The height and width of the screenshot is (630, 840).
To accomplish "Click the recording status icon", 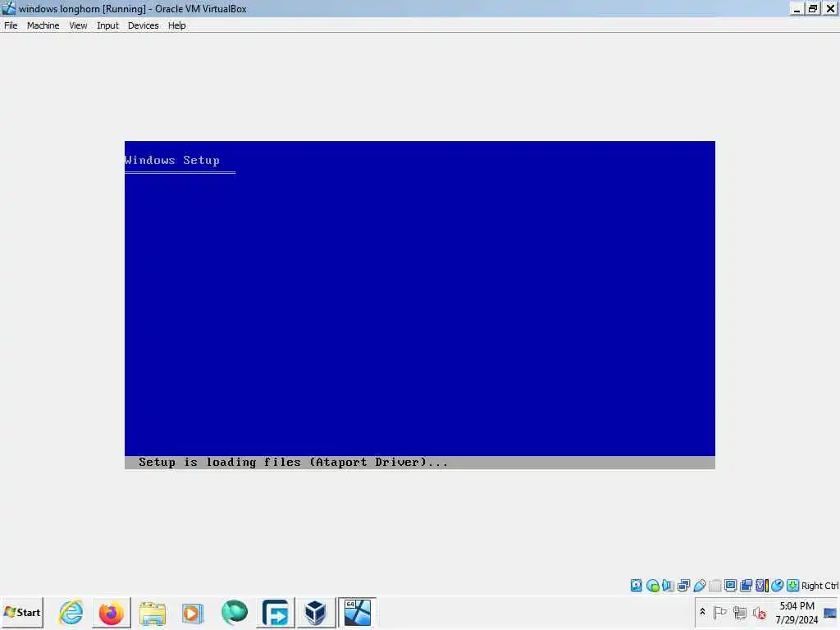I will [x=746, y=586].
